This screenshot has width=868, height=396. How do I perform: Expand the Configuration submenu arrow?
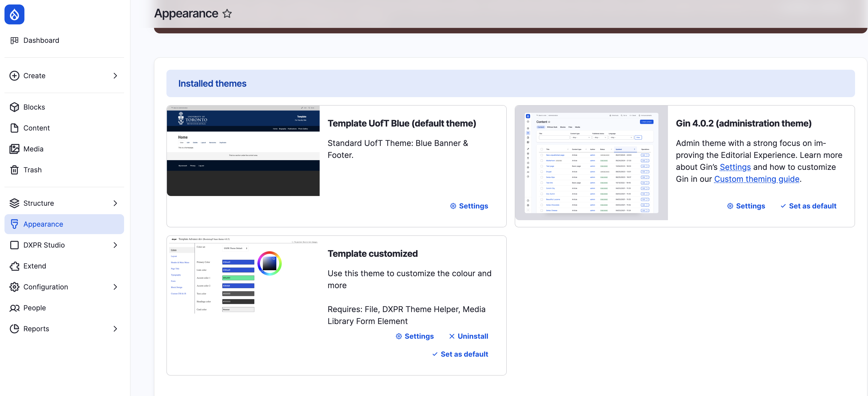pyautogui.click(x=115, y=287)
